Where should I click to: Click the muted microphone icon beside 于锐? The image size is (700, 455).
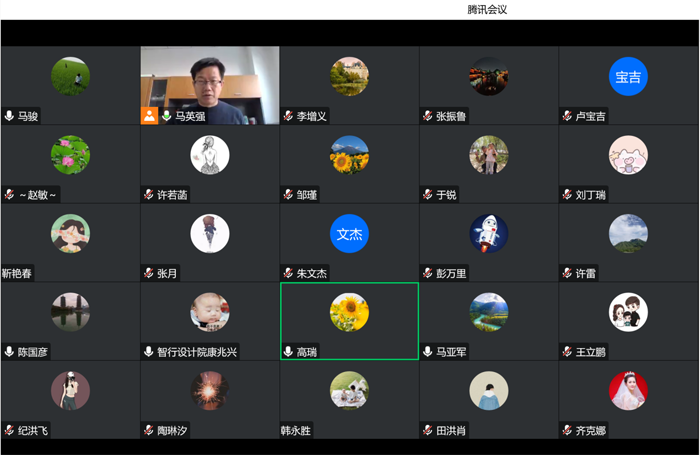(x=428, y=195)
